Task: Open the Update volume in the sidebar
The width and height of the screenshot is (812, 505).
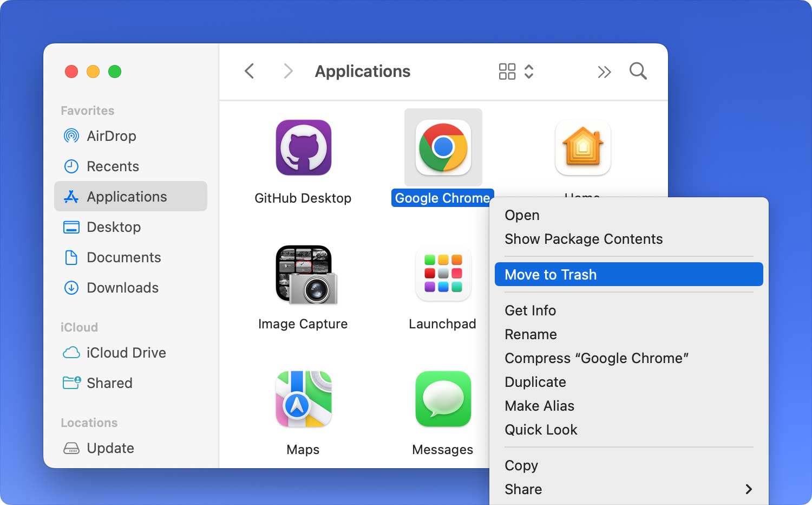Action: (x=130, y=448)
